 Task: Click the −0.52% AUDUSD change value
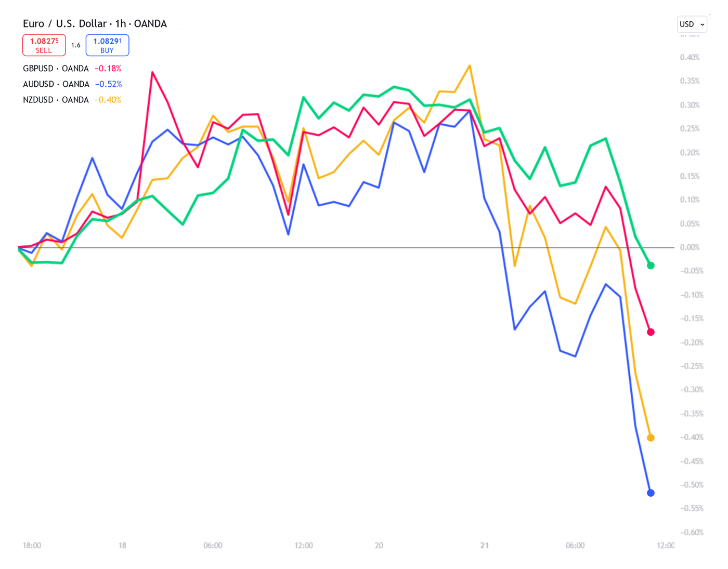[108, 84]
